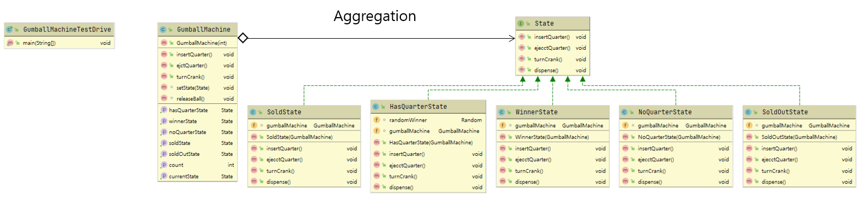Select gumballMachine field text in NoQuarterState

coord(658,125)
